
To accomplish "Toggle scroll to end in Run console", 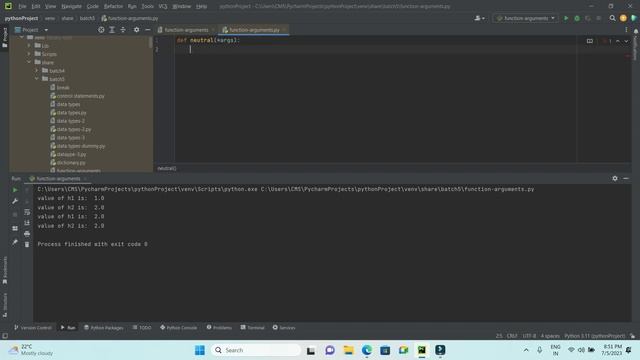I will pyautogui.click(x=27, y=222).
